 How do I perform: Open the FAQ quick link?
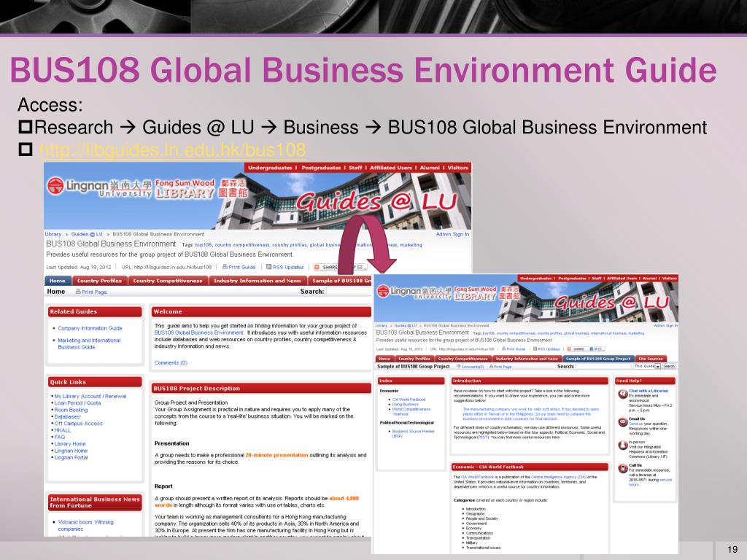point(60,437)
